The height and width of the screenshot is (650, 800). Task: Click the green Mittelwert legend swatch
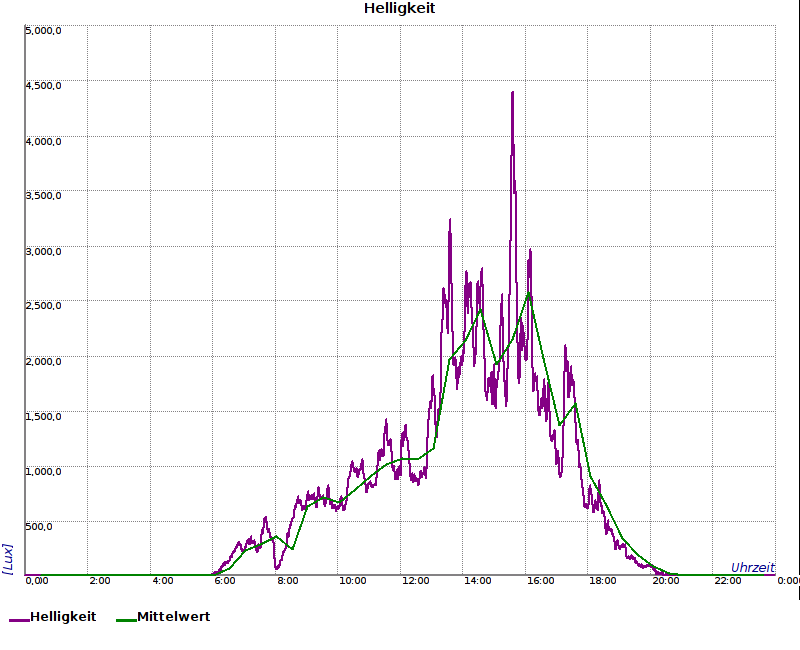[x=127, y=620]
